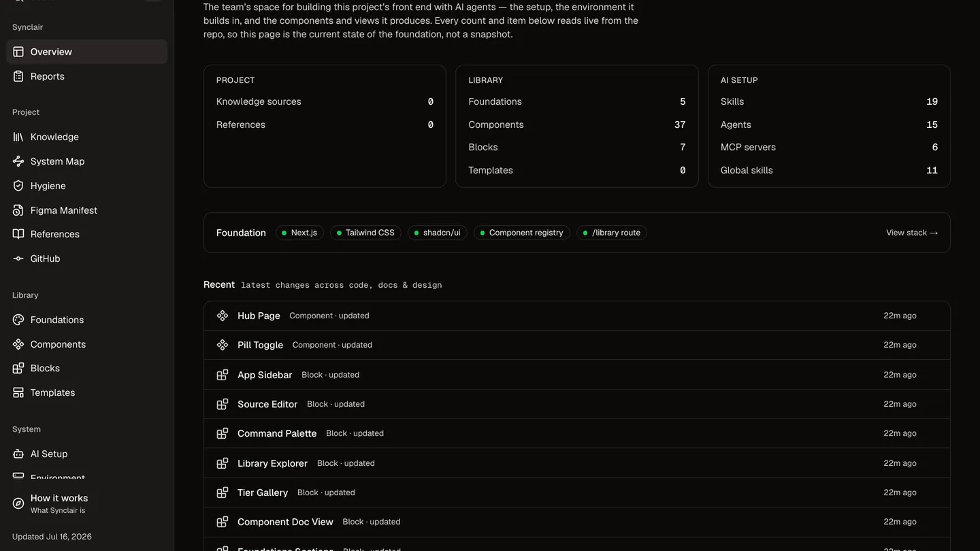The width and height of the screenshot is (980, 551).
Task: Click the Components diamond-grid icon in sidebar
Action: click(18, 344)
